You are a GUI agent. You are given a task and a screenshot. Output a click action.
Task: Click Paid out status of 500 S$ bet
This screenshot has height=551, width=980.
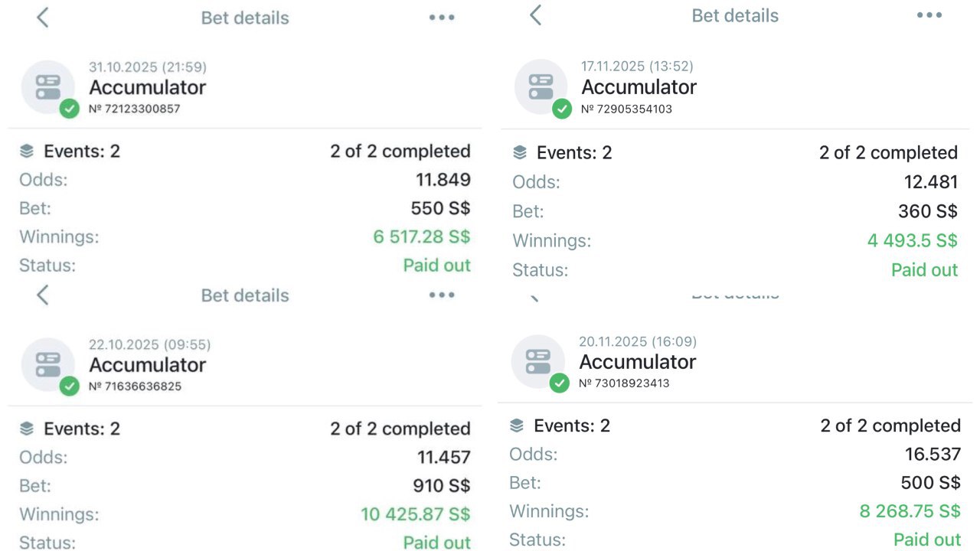(x=928, y=540)
